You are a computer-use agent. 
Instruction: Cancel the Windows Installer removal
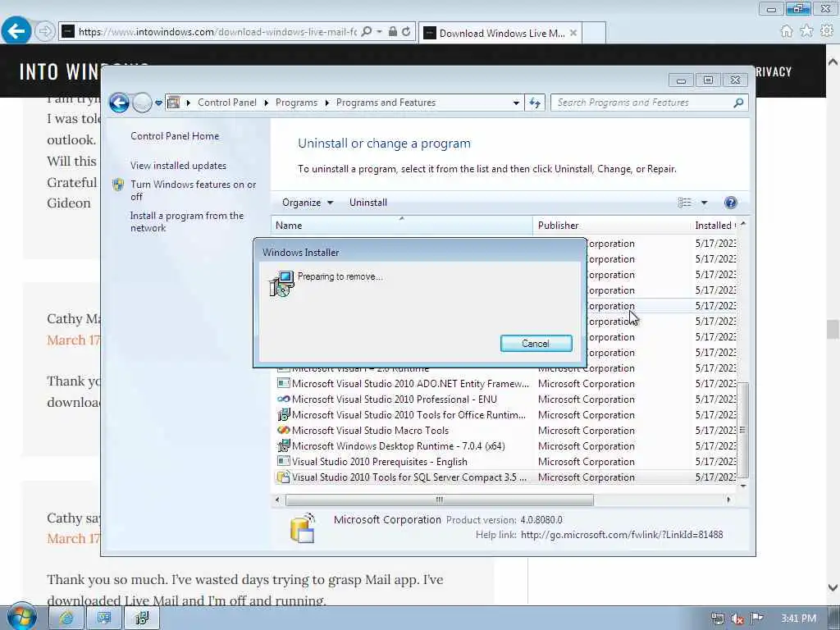pyautogui.click(x=536, y=344)
